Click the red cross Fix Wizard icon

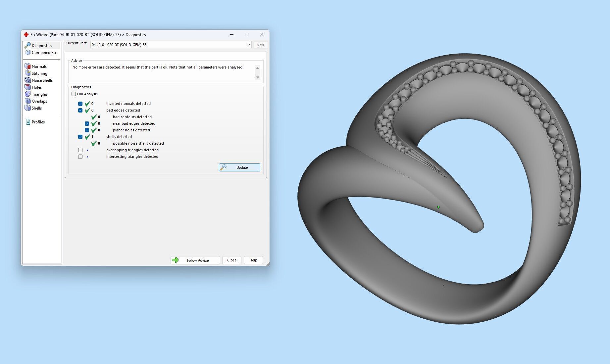(26, 34)
